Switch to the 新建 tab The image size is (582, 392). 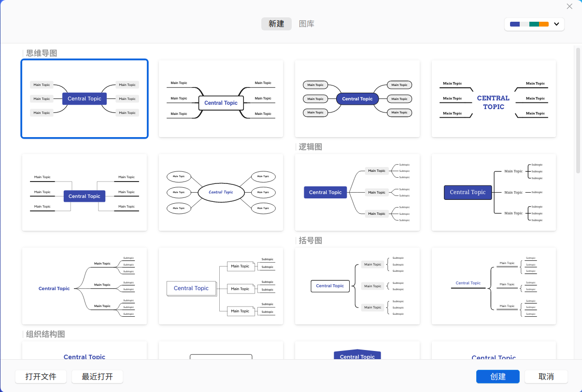point(276,24)
